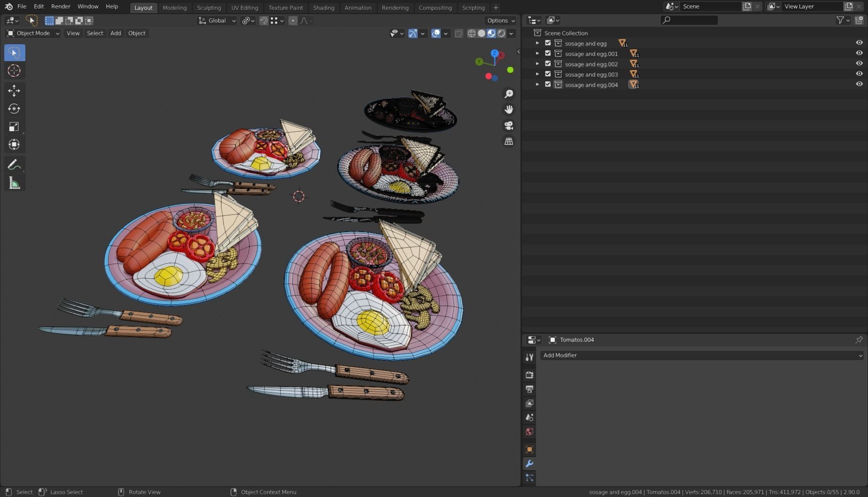Switch to rendered viewport shading

pos(501,33)
